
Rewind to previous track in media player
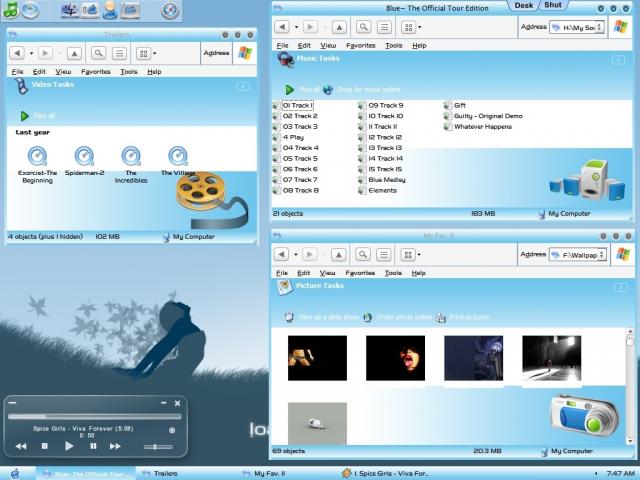click(x=21, y=446)
